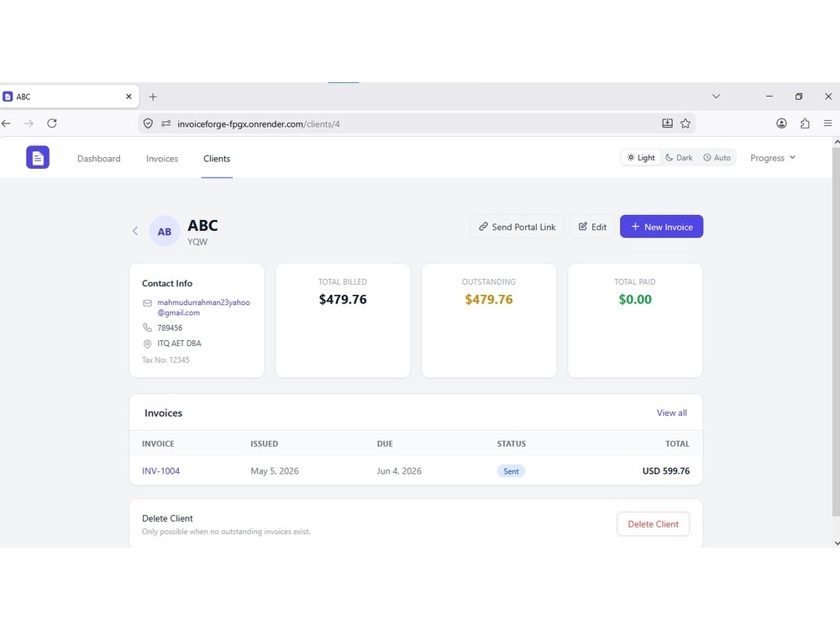The width and height of the screenshot is (840, 630).
Task: Click the Jun 4, 2026 due date
Action: tap(399, 471)
